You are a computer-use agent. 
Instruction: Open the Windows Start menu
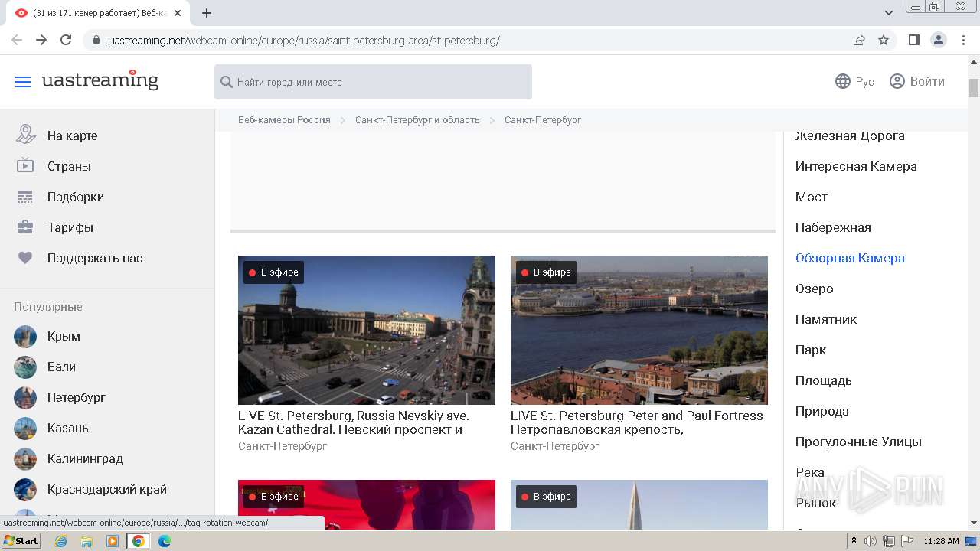pos(21,541)
